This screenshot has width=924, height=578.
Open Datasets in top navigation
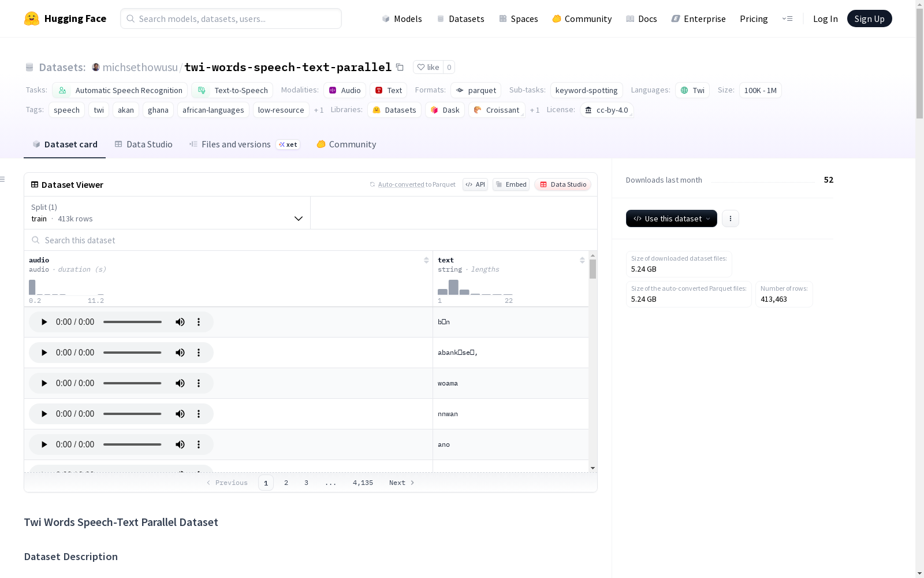coord(460,18)
